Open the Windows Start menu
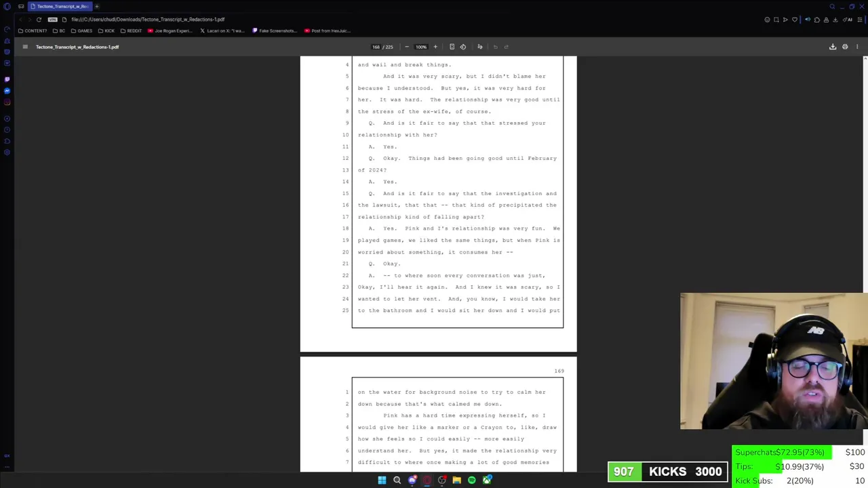The image size is (868, 488). [382, 480]
